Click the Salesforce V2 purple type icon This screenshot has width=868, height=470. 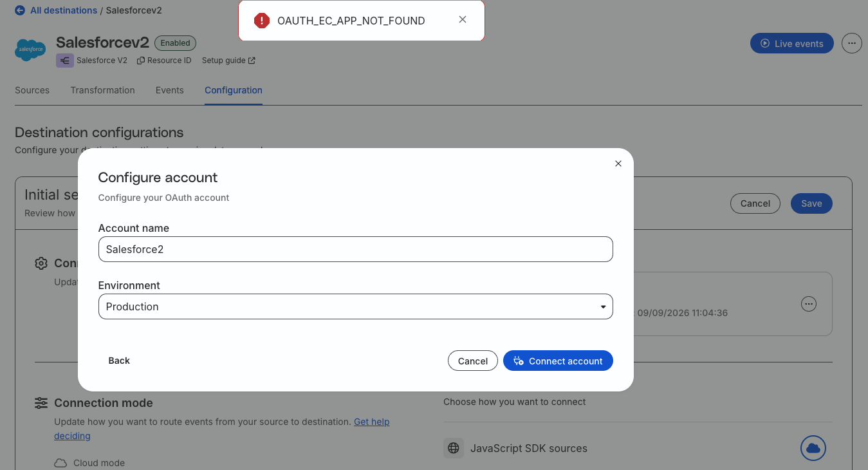click(64, 61)
